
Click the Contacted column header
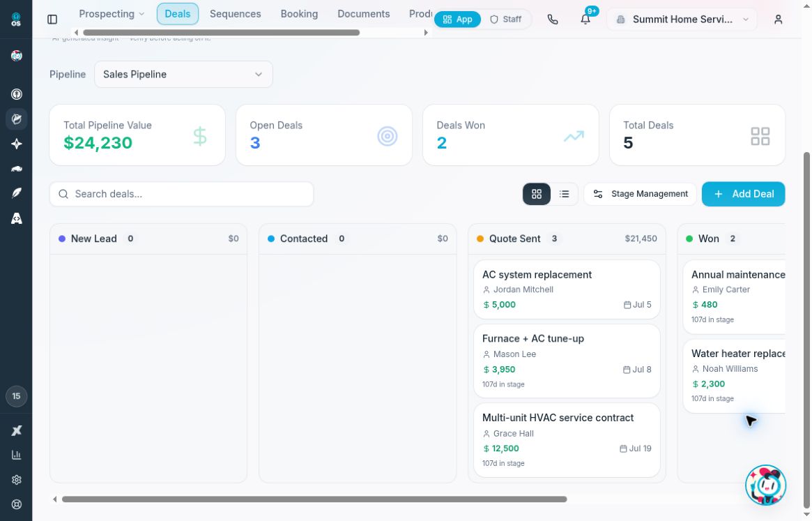pyautogui.click(x=358, y=239)
